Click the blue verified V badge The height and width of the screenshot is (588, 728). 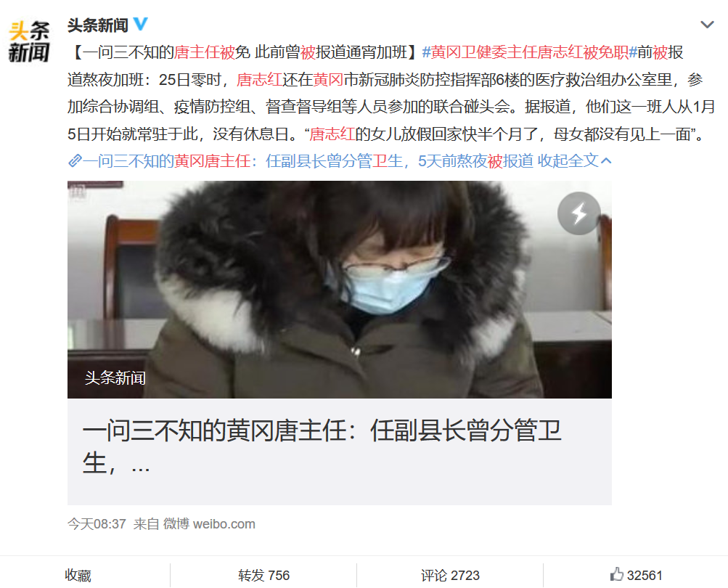point(140,24)
